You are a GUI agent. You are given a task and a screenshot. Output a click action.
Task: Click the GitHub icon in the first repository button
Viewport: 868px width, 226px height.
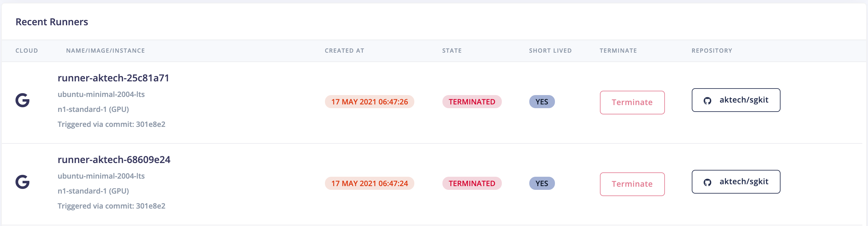coord(709,100)
